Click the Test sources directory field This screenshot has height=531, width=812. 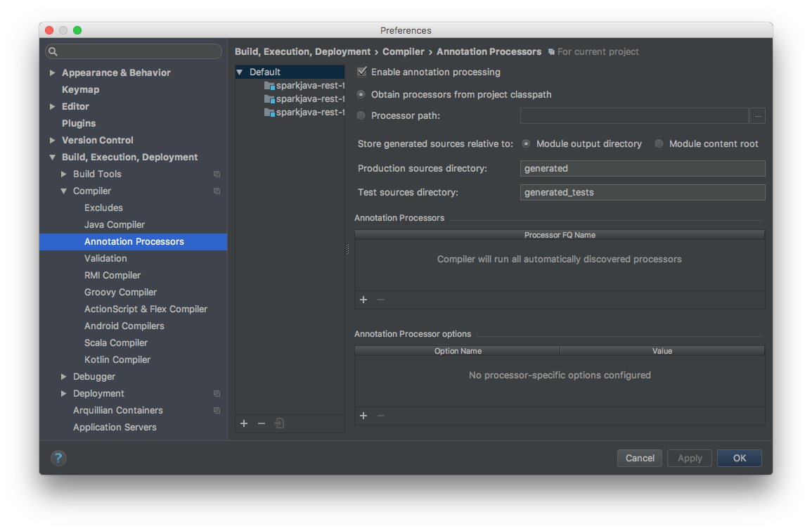pos(642,192)
